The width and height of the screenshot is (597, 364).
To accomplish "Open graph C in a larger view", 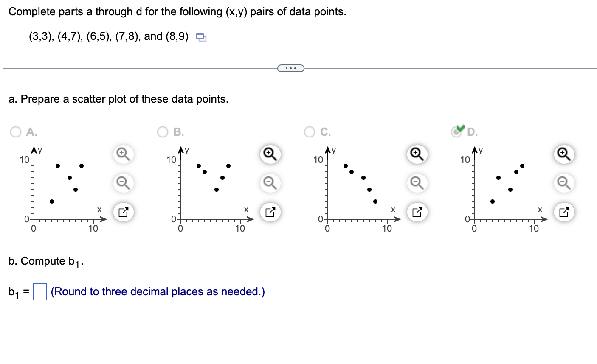I will (417, 212).
